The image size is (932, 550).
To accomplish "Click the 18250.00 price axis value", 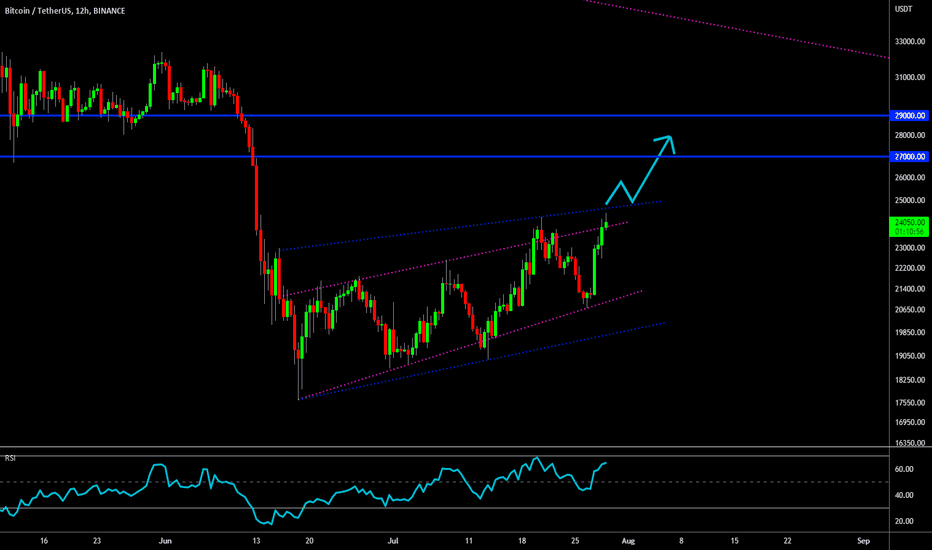I will [x=910, y=380].
